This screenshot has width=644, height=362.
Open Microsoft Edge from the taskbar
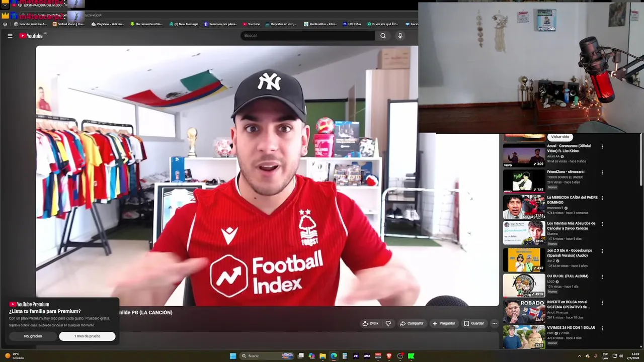pyautogui.click(x=334, y=356)
